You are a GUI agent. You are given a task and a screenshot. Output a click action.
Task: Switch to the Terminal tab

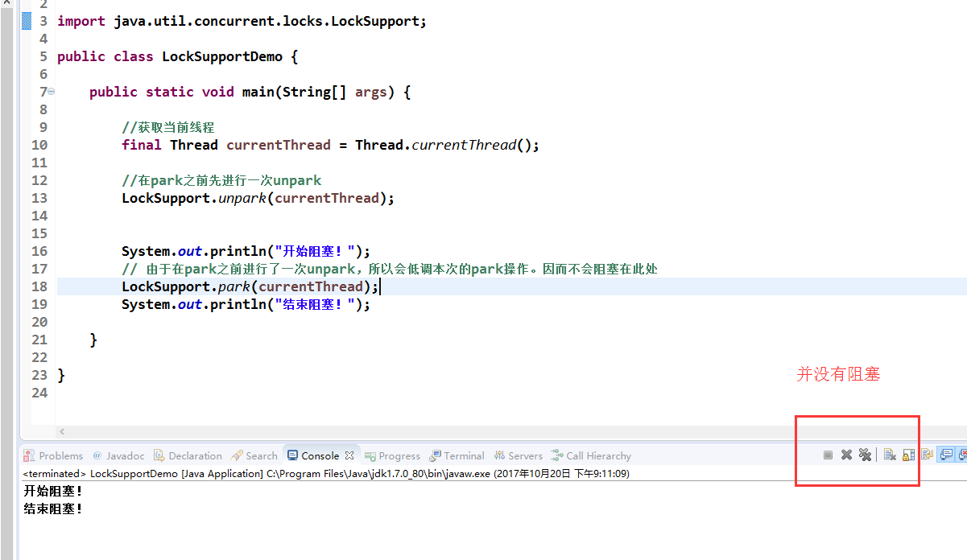[x=457, y=455]
